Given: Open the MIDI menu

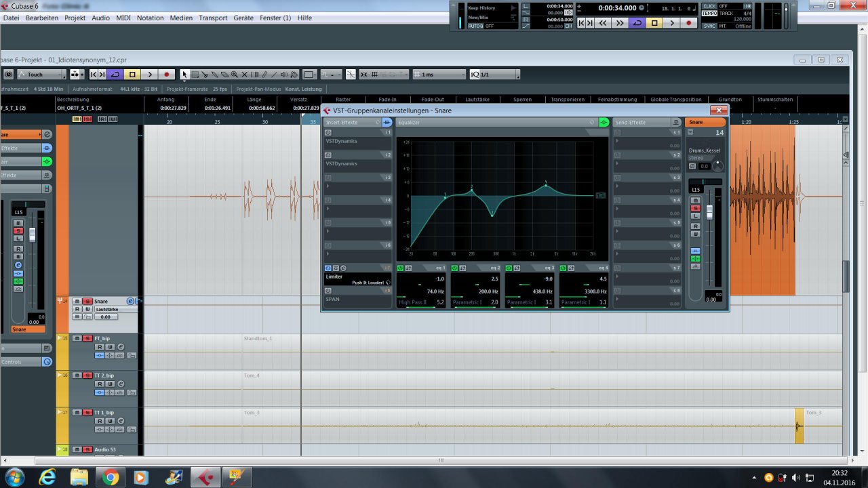Looking at the screenshot, I should point(123,18).
